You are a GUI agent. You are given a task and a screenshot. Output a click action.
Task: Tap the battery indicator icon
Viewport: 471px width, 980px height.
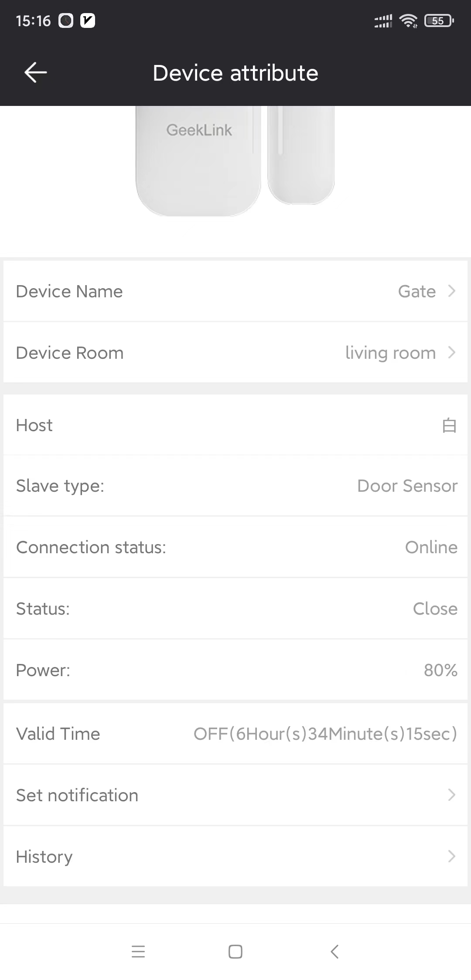click(x=439, y=20)
